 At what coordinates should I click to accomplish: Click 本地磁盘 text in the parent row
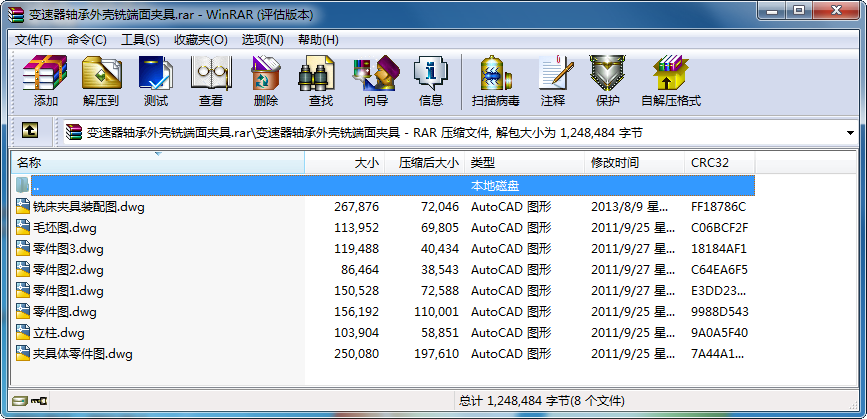pos(495,186)
